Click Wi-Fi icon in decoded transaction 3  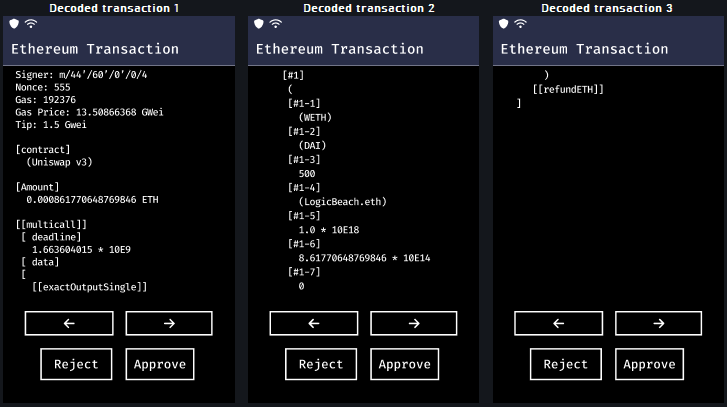[x=520, y=23]
